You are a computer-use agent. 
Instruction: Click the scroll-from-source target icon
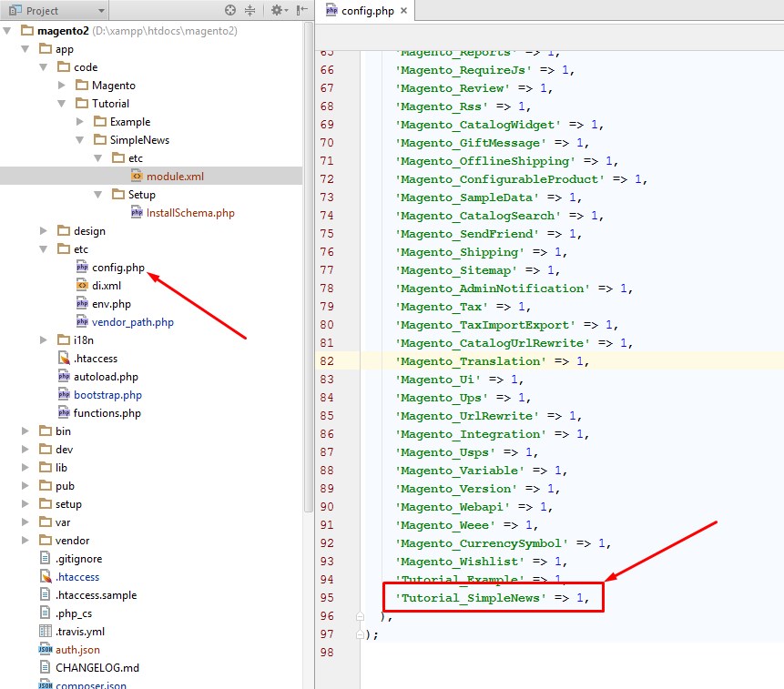230,10
